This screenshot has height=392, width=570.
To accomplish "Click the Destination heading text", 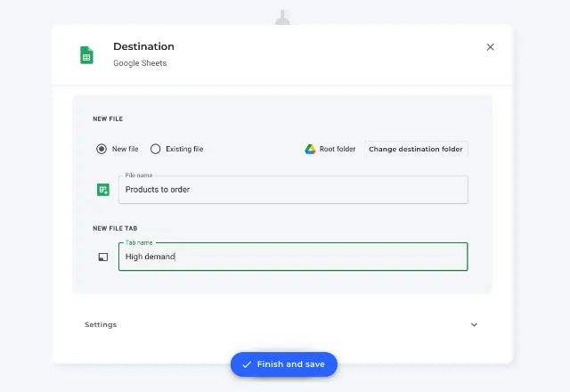I will (x=143, y=46).
